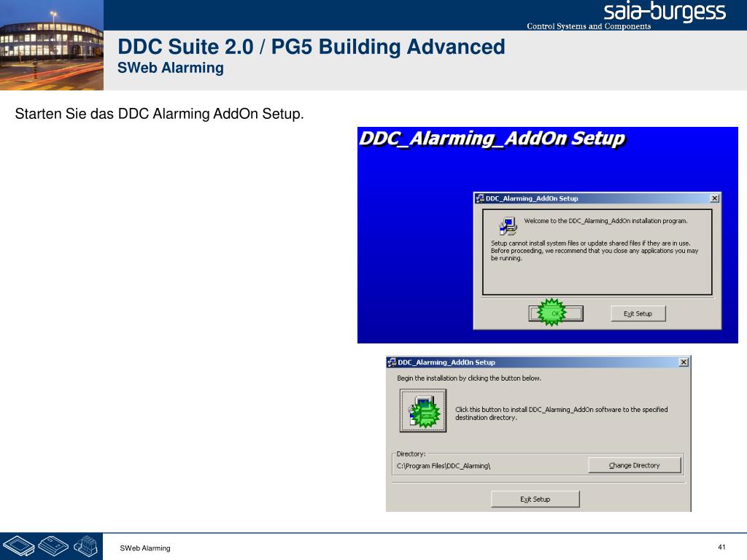This screenshot has height=560, width=747.
Task: Click the computer install button to begin installation
Action: [423, 411]
